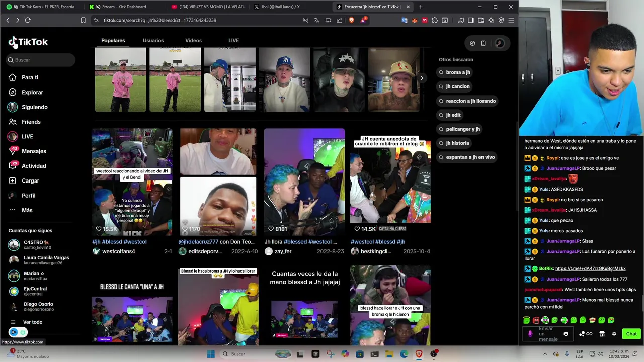This screenshot has height=362, width=644.
Task: Open Brave Shields lion icon
Action: coord(351,20)
